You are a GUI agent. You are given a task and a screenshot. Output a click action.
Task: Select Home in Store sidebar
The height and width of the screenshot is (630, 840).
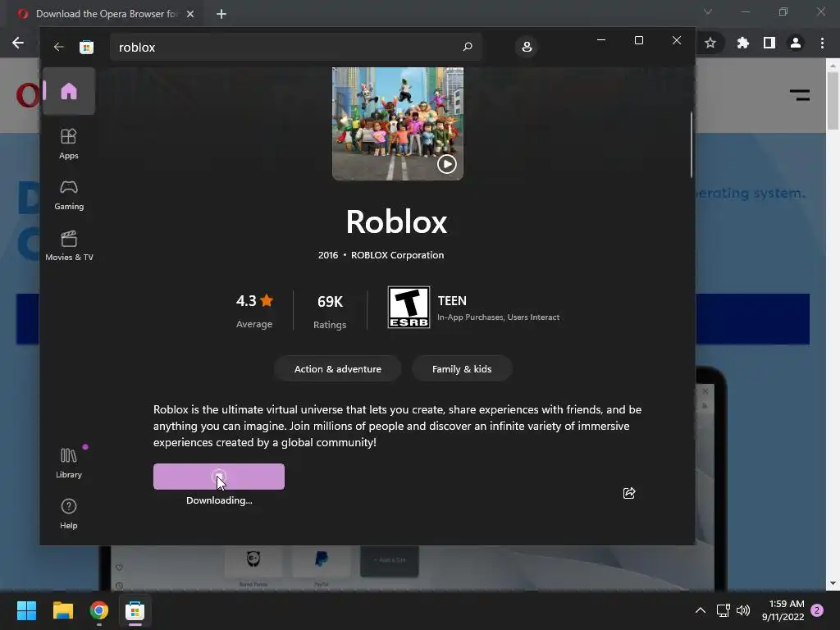click(69, 91)
